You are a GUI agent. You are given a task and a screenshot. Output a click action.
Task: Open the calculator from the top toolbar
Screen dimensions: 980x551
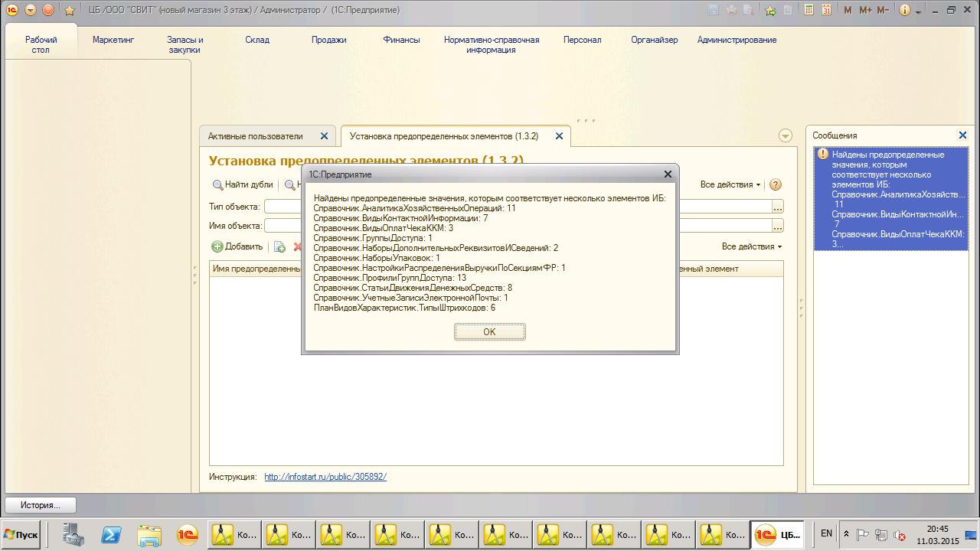click(809, 10)
